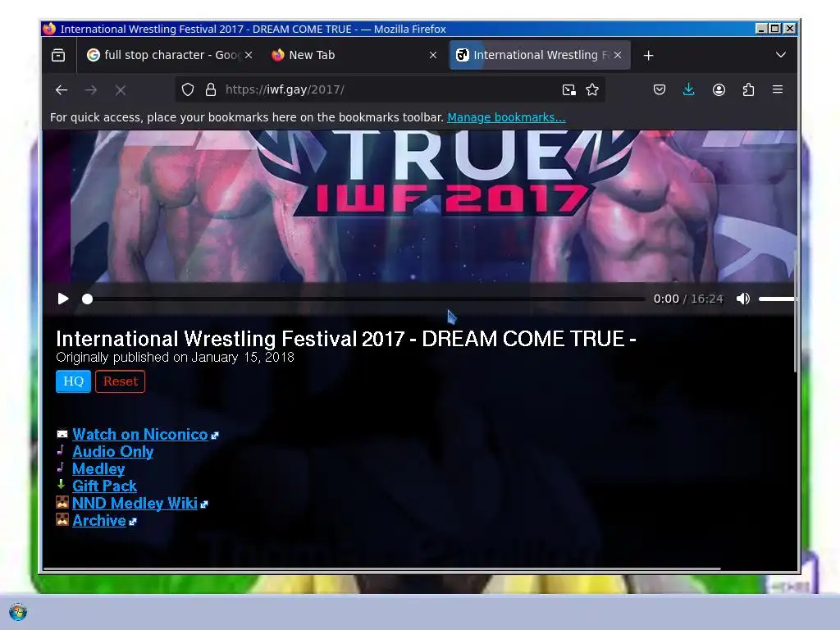
Task: Open the Windows Start button
Action: click(x=18, y=612)
